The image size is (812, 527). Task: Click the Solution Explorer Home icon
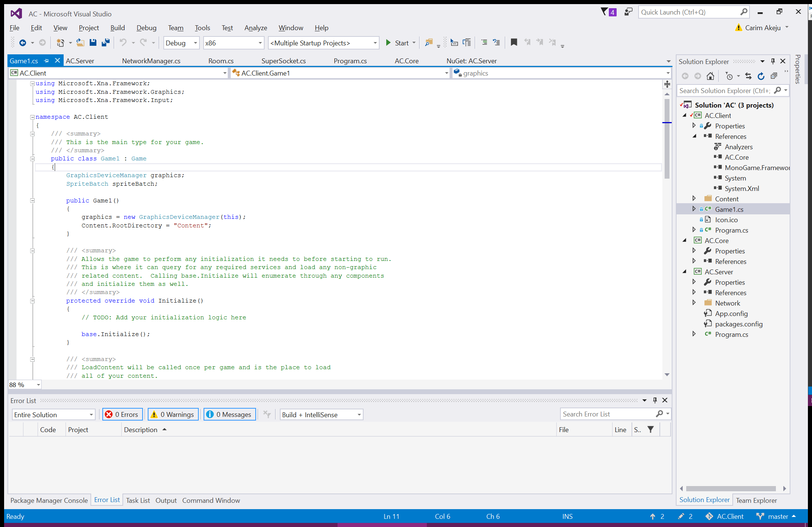710,76
